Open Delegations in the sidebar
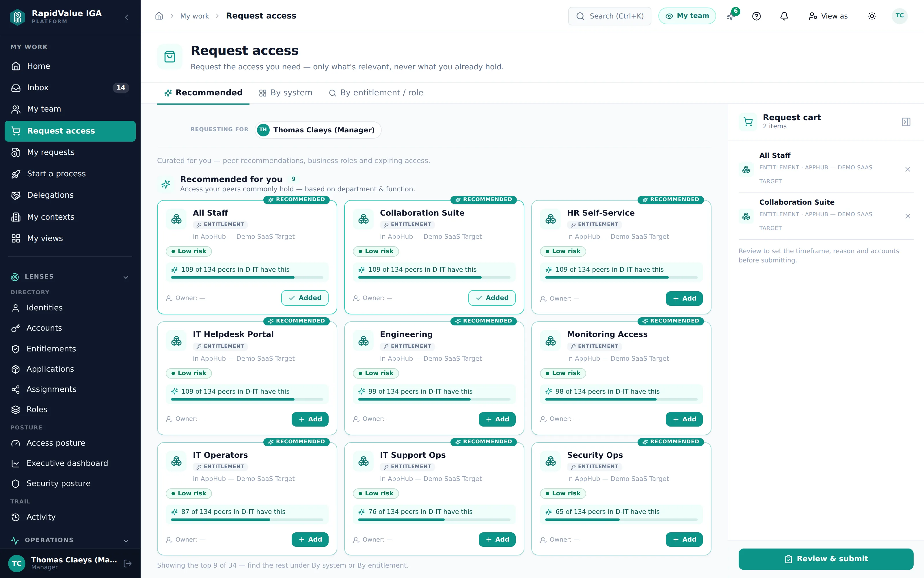 [70, 195]
